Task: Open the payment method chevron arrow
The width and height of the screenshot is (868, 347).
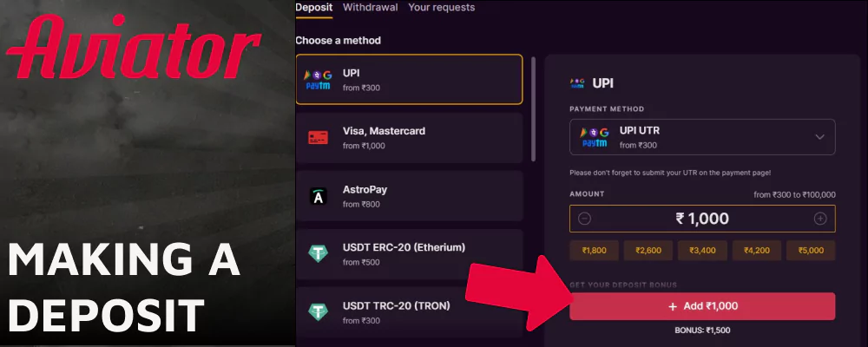Action: 820,137
